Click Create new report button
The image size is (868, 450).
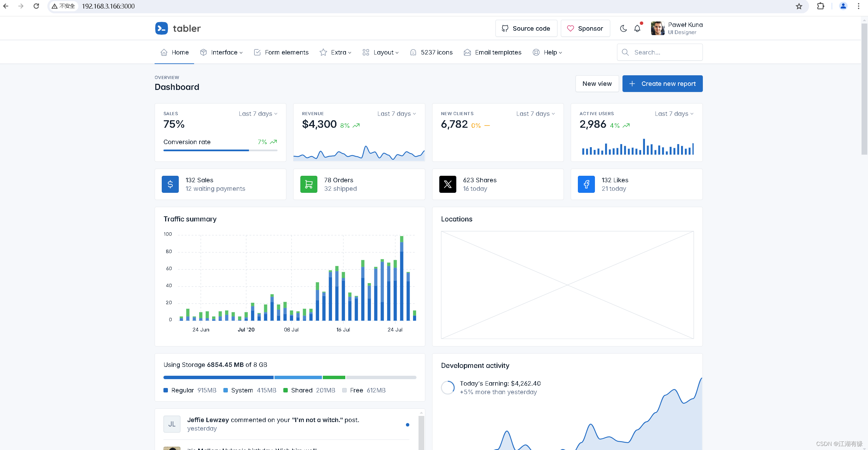(x=662, y=83)
